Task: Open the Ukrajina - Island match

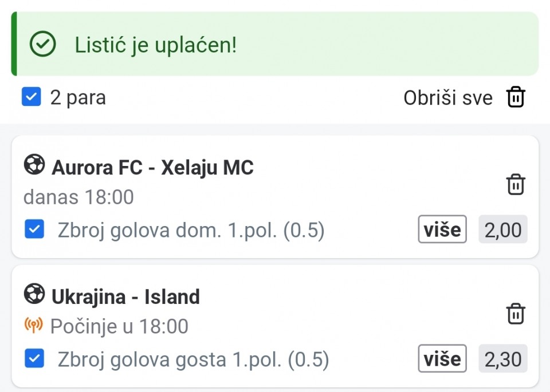Action: 125,297
